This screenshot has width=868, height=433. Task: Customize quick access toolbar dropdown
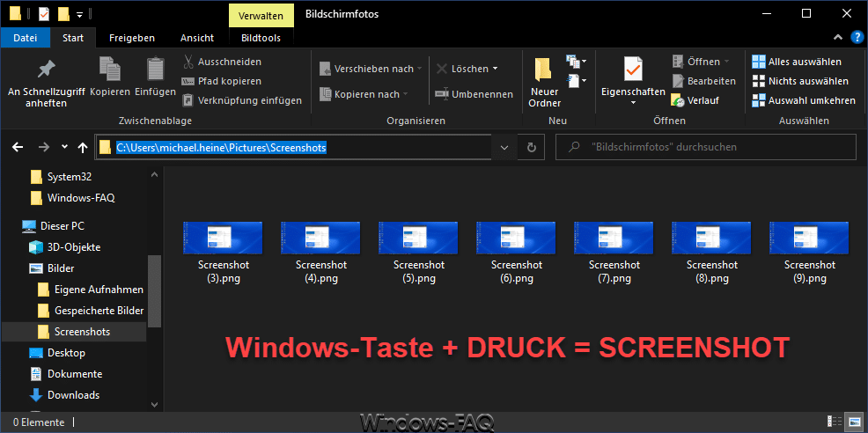[80, 13]
